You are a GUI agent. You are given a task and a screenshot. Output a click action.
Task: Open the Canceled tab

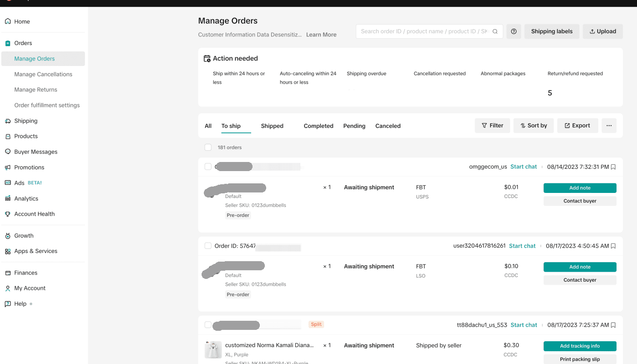point(388,126)
